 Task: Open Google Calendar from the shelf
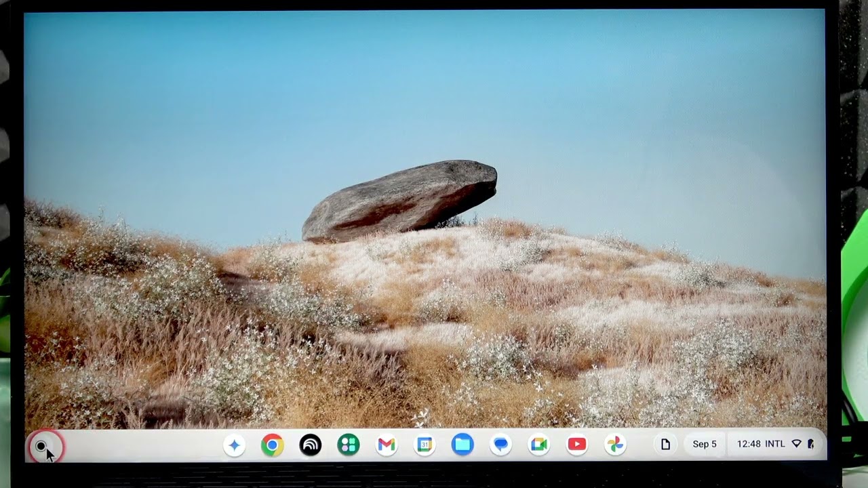(x=425, y=445)
